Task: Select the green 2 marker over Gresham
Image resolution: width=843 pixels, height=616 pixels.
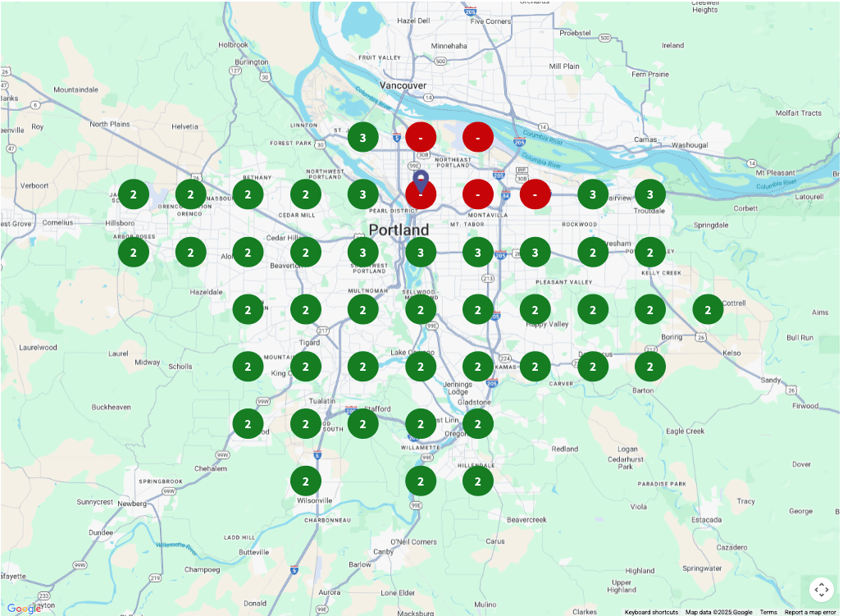Action: pyautogui.click(x=592, y=253)
